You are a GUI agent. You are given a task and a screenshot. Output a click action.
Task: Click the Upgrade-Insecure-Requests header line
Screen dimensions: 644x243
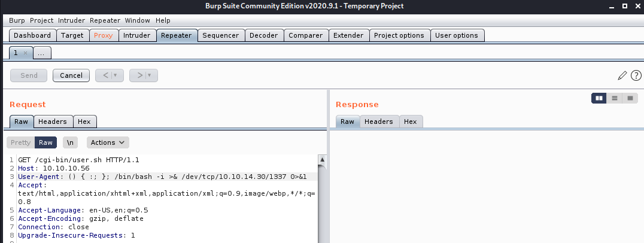point(77,235)
